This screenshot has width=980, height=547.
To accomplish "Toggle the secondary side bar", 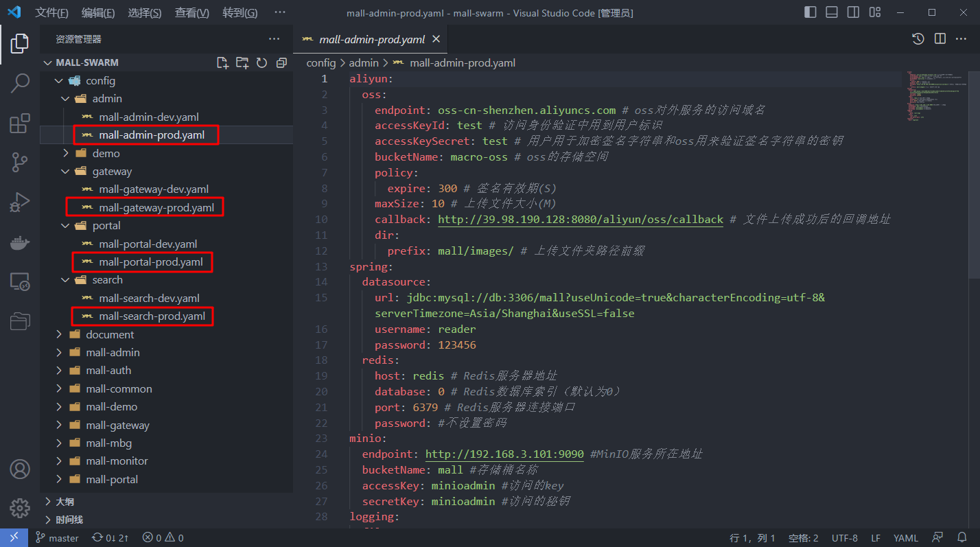I will 853,12.
